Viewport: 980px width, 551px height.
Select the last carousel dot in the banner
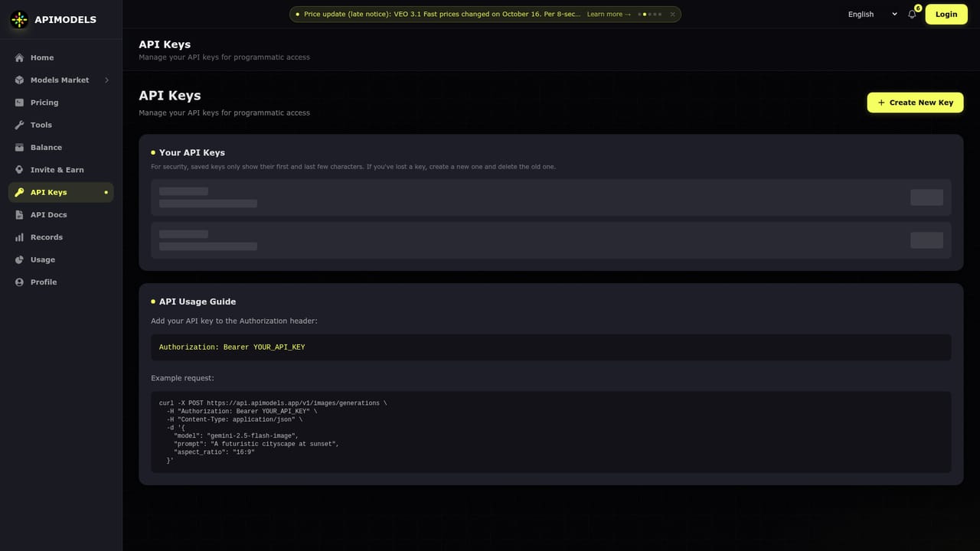(x=659, y=14)
